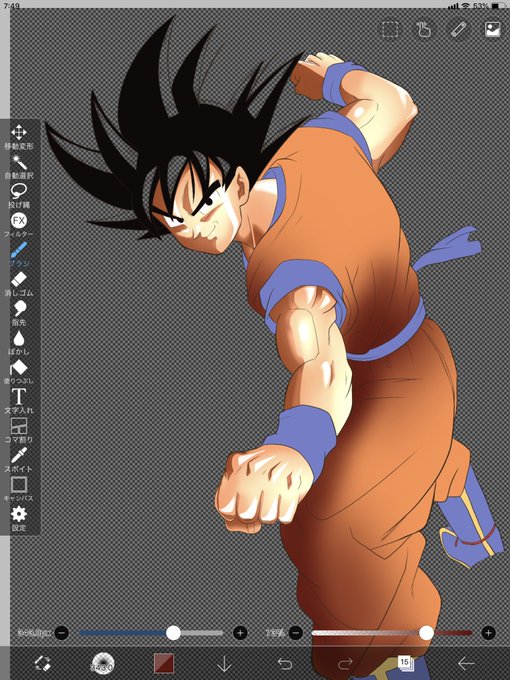Select the Frame divider (コマ割り) tool
This screenshot has width=510, height=680.
pyautogui.click(x=19, y=431)
